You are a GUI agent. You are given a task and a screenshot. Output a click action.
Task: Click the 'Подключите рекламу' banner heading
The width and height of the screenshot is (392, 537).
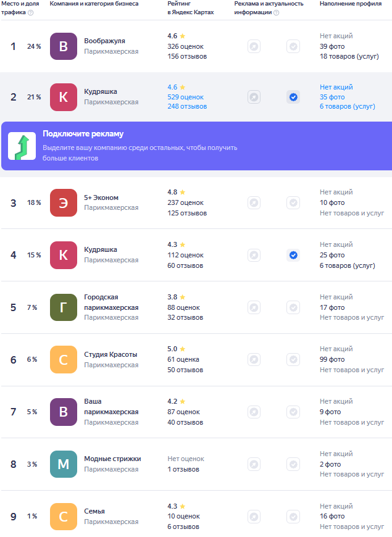(83, 134)
